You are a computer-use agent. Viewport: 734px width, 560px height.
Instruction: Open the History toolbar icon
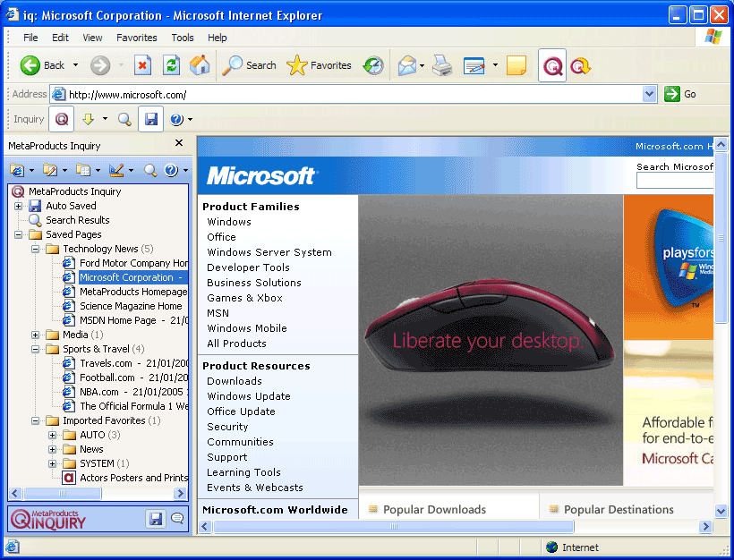[373, 65]
